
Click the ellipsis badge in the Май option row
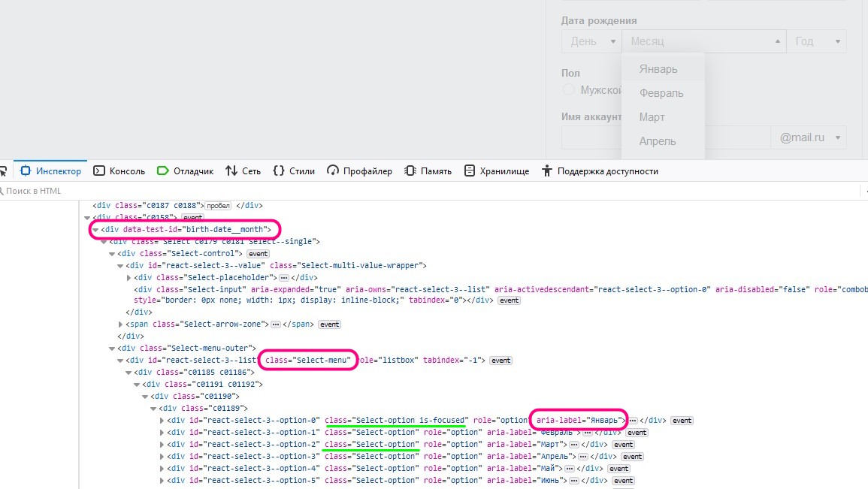pyautogui.click(x=569, y=469)
